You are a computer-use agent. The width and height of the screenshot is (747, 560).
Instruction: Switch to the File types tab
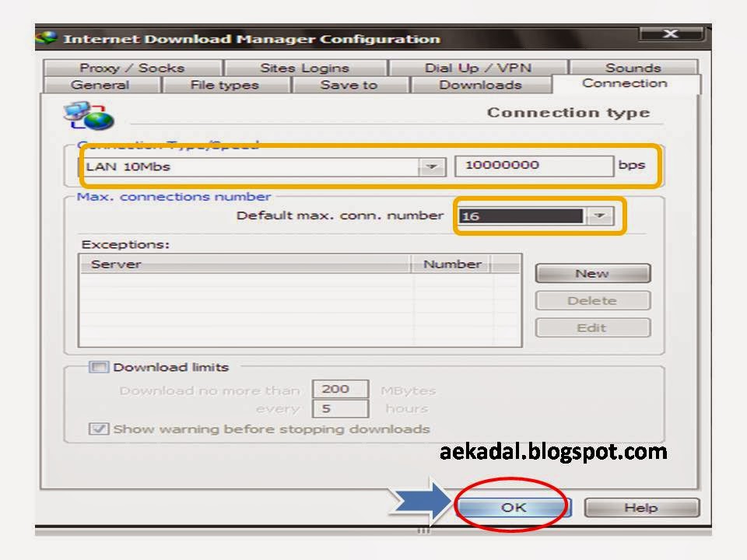[x=224, y=85]
